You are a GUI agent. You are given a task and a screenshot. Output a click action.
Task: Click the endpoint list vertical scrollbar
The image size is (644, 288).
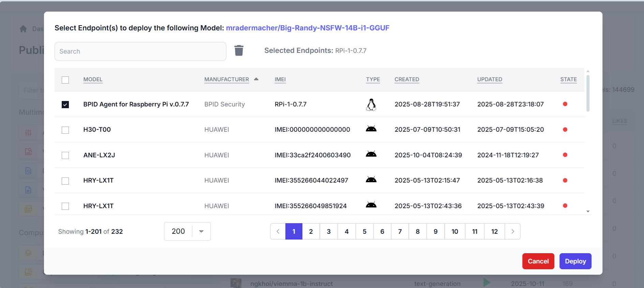point(588,94)
